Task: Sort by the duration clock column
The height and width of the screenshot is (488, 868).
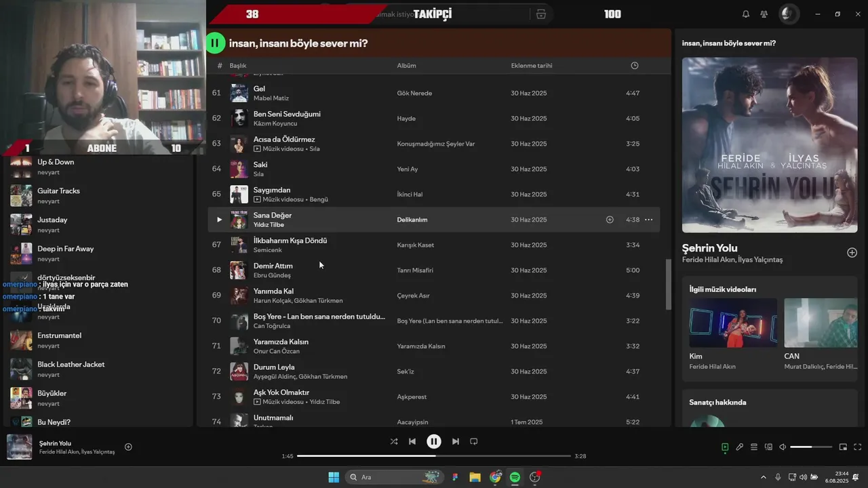Action: click(635, 66)
